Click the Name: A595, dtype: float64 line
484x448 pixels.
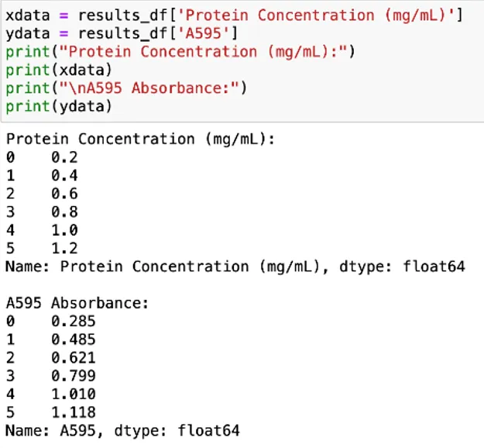[122, 430]
